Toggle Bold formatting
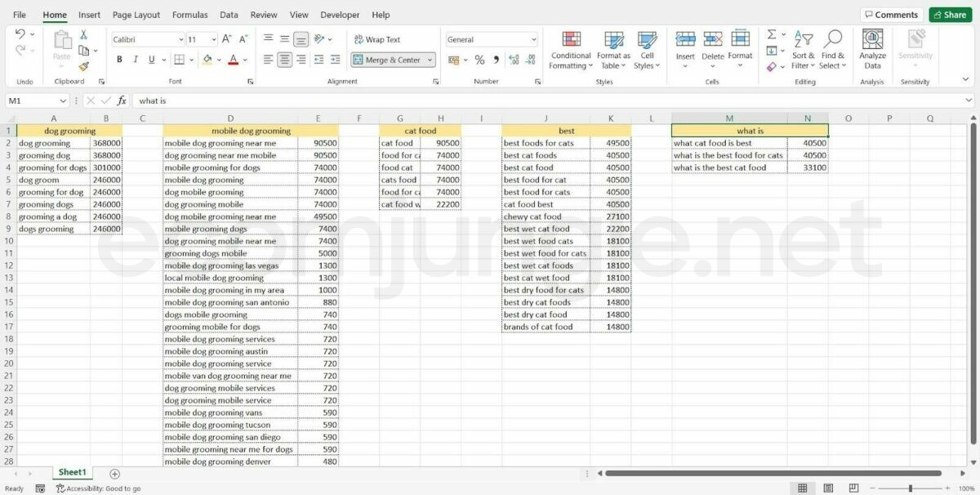Image resolution: width=980 pixels, height=495 pixels. (119, 60)
